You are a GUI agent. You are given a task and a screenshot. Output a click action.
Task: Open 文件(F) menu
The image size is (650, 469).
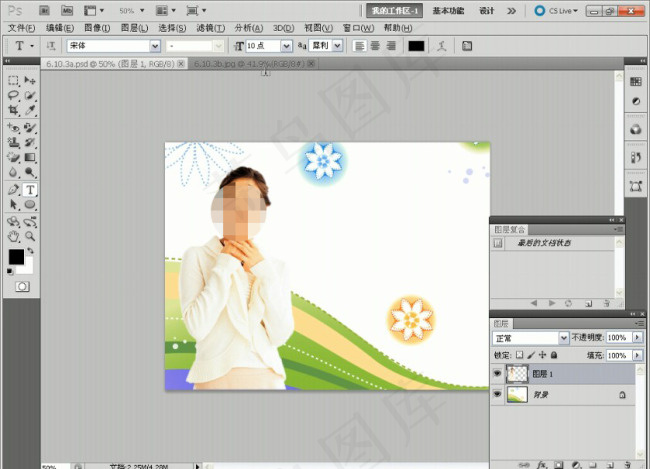[21, 28]
